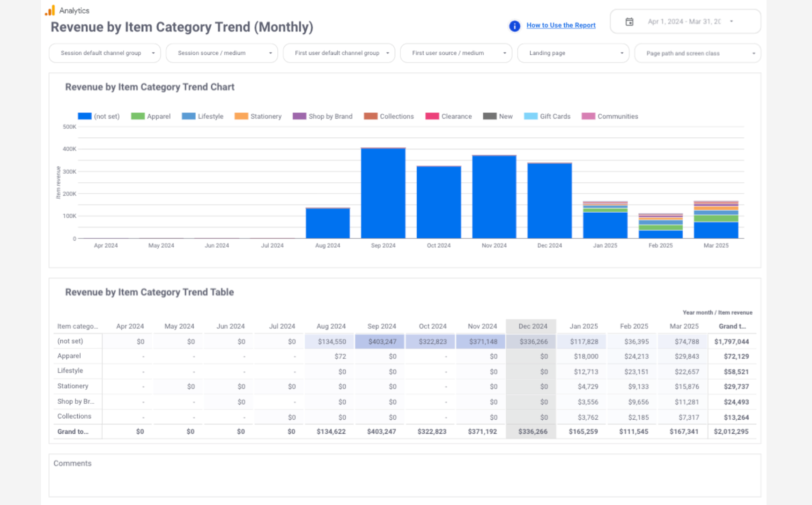The height and width of the screenshot is (505, 812).
Task: Click the Analytics logo icon
Action: pos(50,10)
